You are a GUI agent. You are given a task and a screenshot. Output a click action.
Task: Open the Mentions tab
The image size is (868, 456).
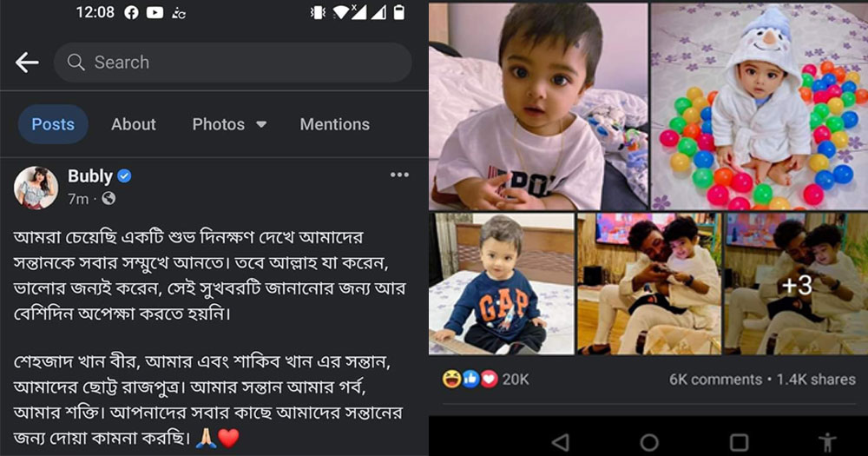point(335,124)
